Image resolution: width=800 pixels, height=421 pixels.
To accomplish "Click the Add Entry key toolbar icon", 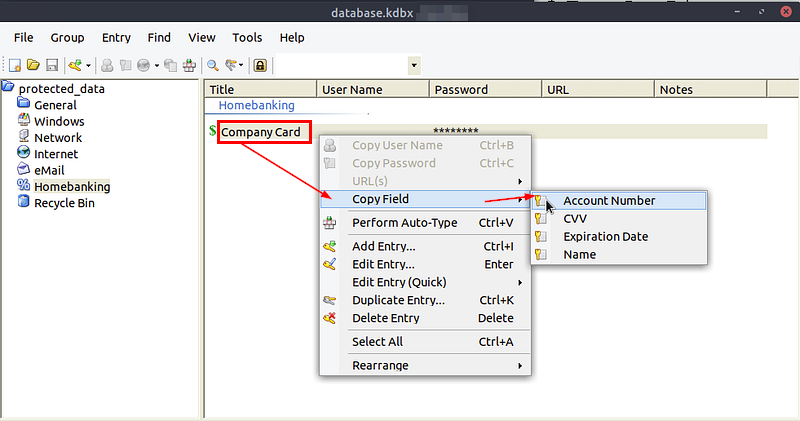I will click(75, 65).
